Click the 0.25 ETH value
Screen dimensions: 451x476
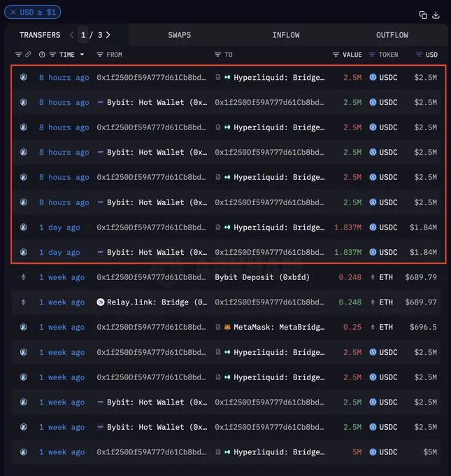[x=352, y=327]
